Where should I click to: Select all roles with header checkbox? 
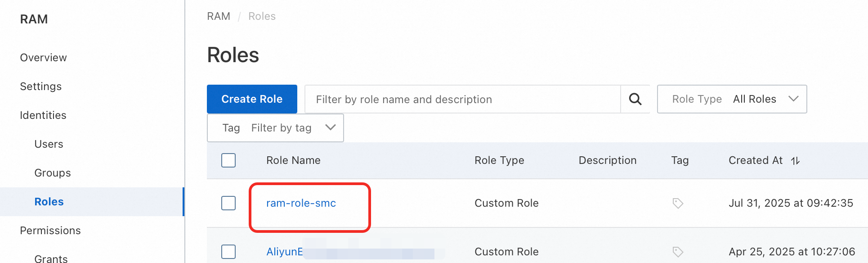pos(228,160)
